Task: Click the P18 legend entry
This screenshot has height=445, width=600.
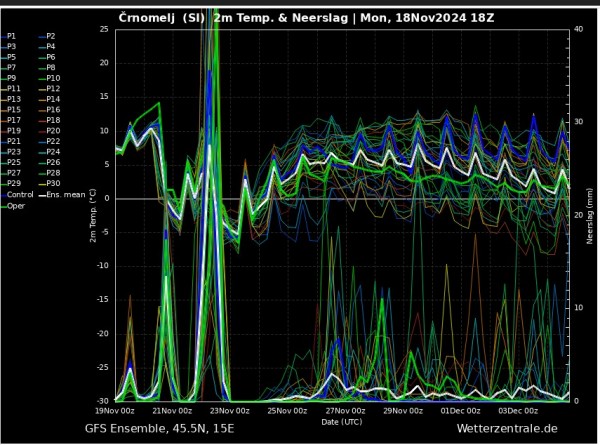Action: [x=49, y=121]
